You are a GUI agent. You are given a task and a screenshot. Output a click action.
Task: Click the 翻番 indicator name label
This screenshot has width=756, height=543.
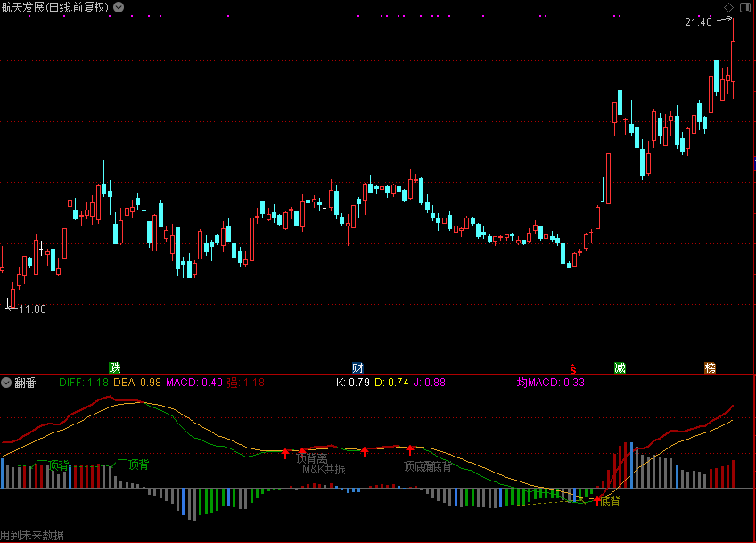coord(25,383)
